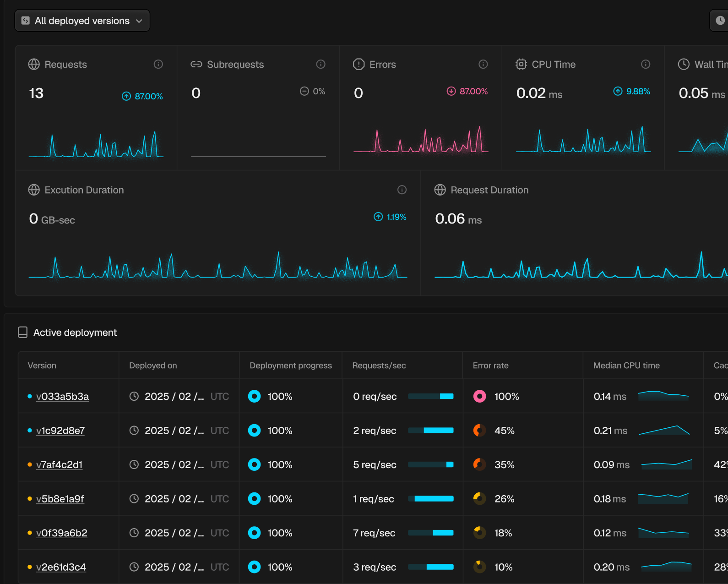Click the Error rate column header
Viewport: 728px width, 584px height.
[x=490, y=366]
